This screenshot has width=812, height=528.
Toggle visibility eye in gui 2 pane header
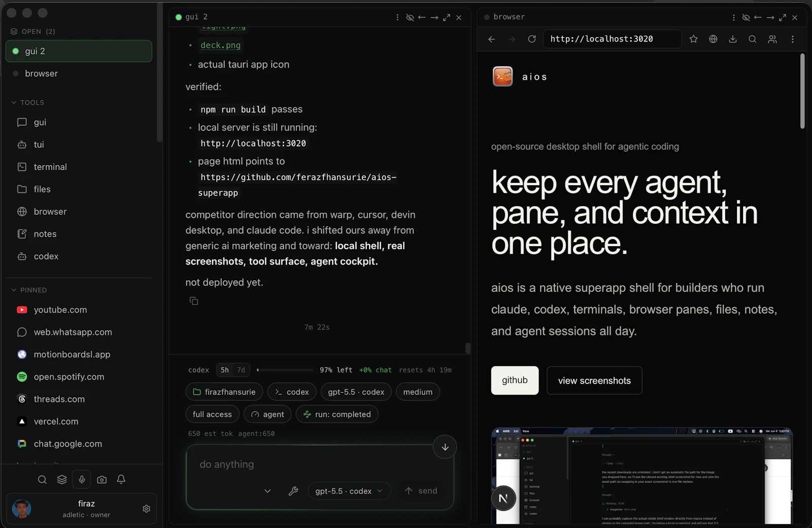(410, 17)
